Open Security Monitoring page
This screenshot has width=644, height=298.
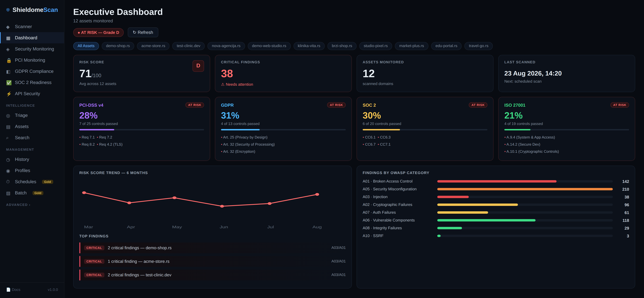point(32,49)
